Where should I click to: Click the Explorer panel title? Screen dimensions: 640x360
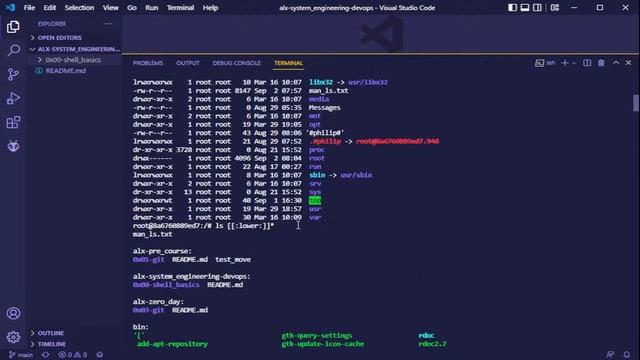pyautogui.click(x=52, y=24)
